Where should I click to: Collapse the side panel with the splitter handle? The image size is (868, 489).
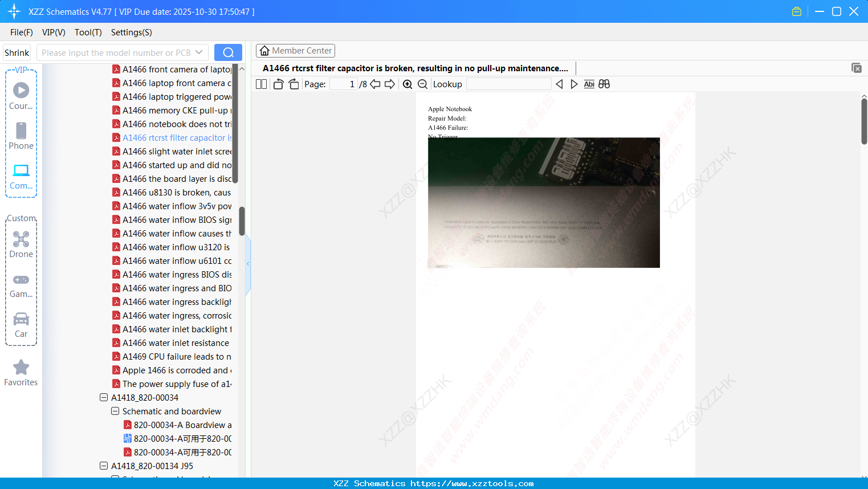tap(248, 264)
